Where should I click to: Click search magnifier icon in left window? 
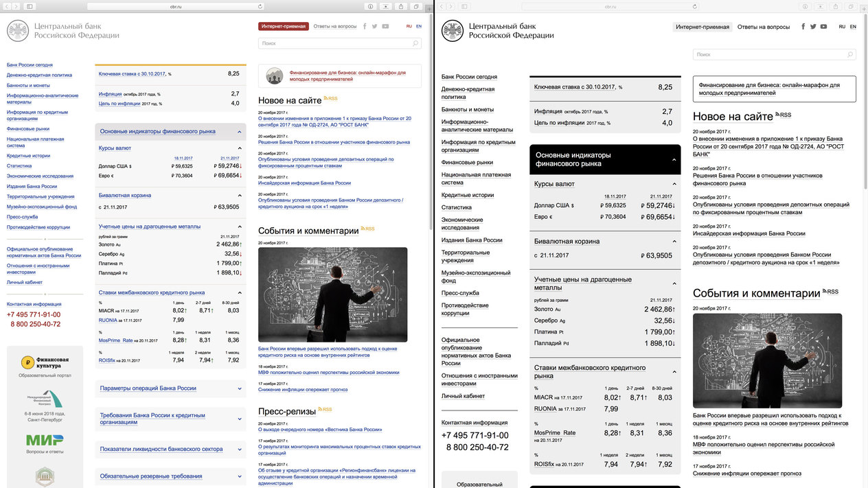[x=415, y=43]
